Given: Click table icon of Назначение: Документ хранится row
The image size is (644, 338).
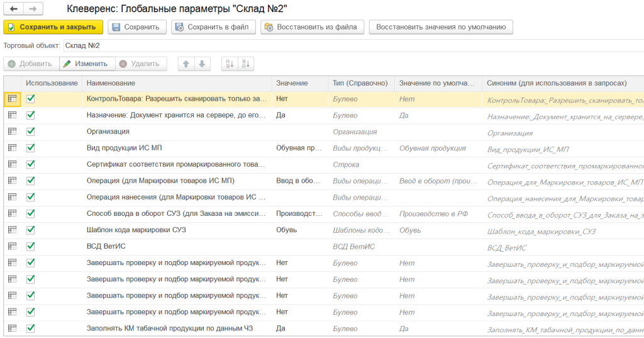Looking at the screenshot, I should coord(13,115).
